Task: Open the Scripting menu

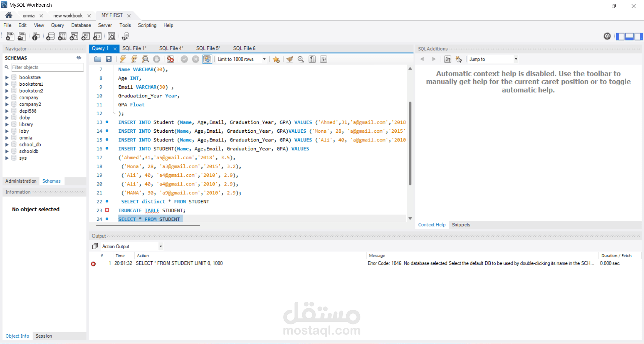Action: (147, 25)
